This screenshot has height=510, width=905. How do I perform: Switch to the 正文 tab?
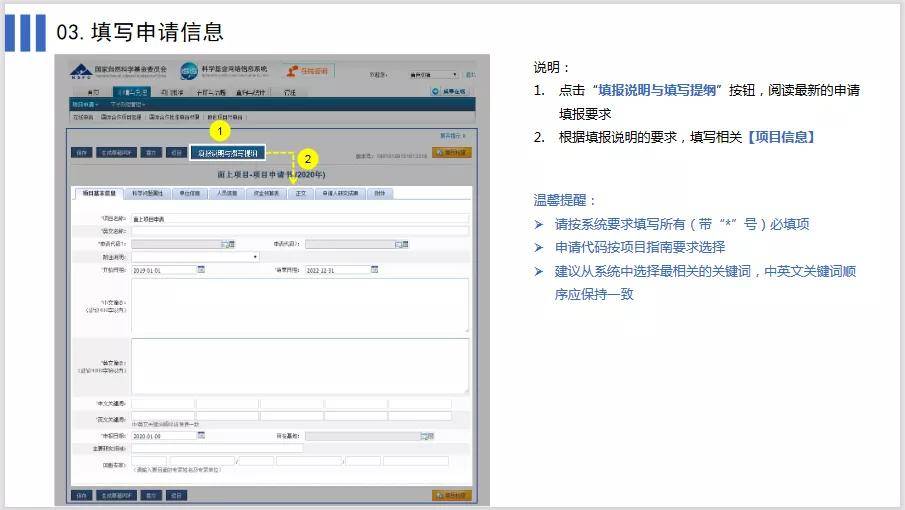[299, 193]
